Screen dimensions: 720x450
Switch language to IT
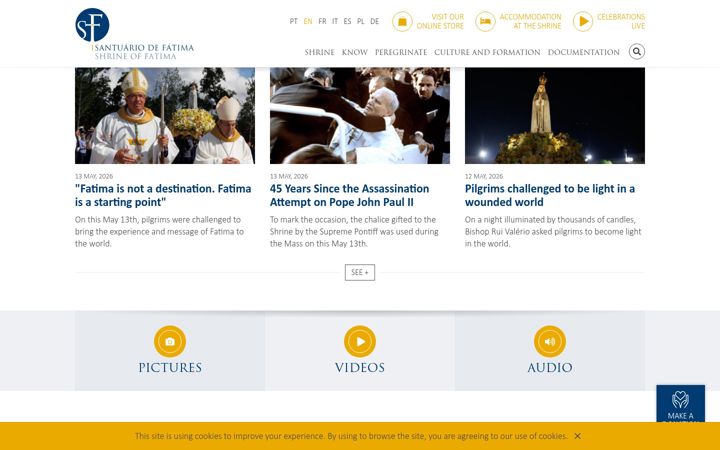(335, 21)
